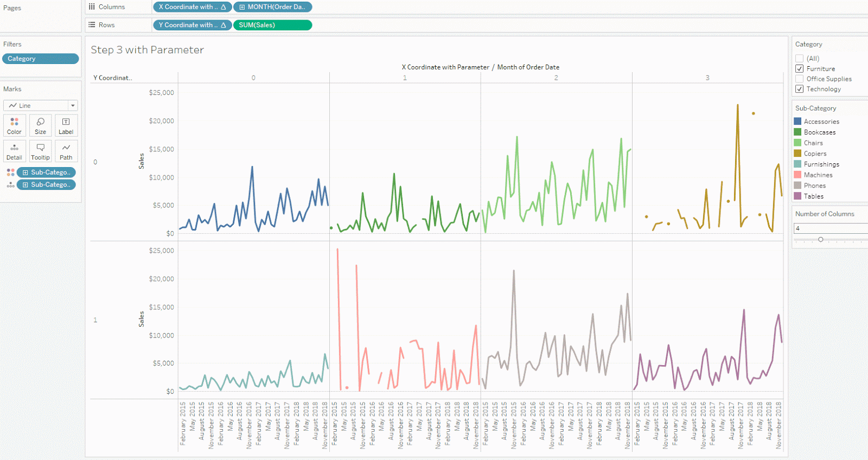Screen dimensions: 868x460
Task: Open the Color marks card
Action: point(14,125)
